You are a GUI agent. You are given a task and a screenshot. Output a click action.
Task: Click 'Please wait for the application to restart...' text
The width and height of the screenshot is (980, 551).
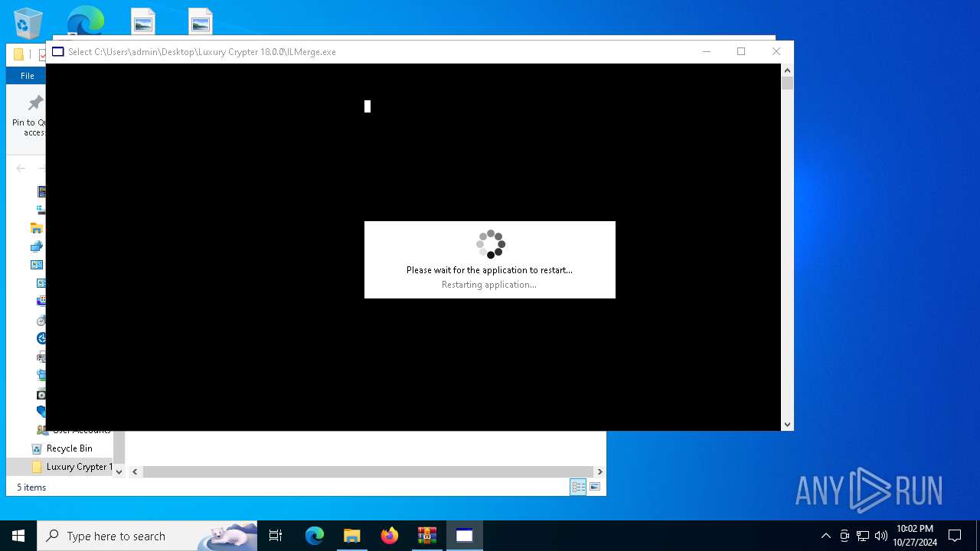[489, 270]
